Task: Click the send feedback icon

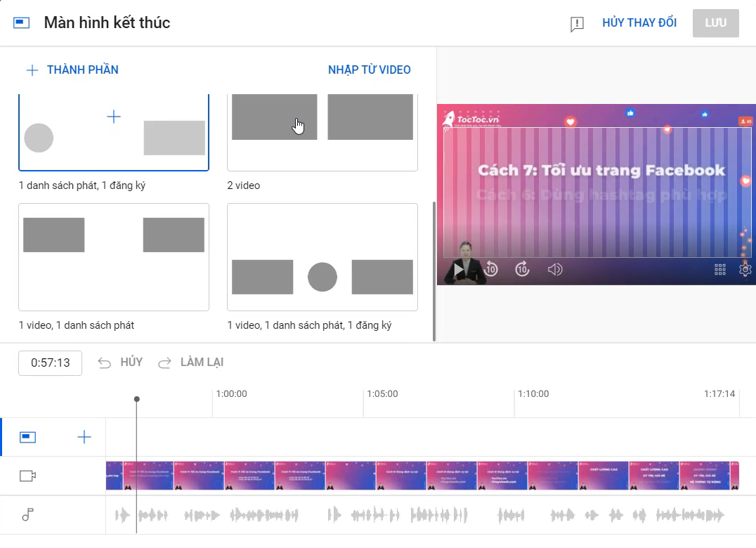Action: [577, 24]
